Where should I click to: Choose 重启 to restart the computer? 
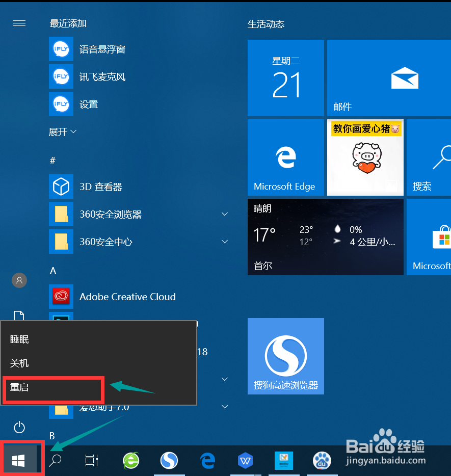click(x=19, y=387)
